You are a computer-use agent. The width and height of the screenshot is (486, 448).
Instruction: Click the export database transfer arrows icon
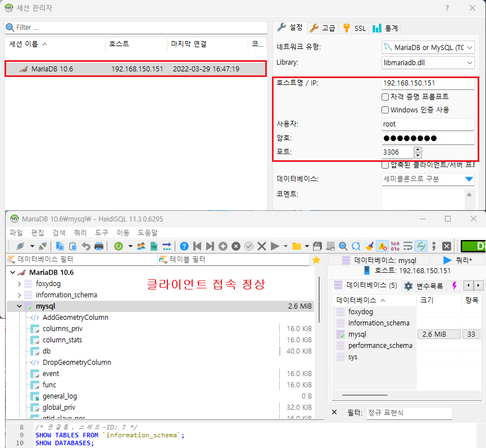[x=167, y=246]
